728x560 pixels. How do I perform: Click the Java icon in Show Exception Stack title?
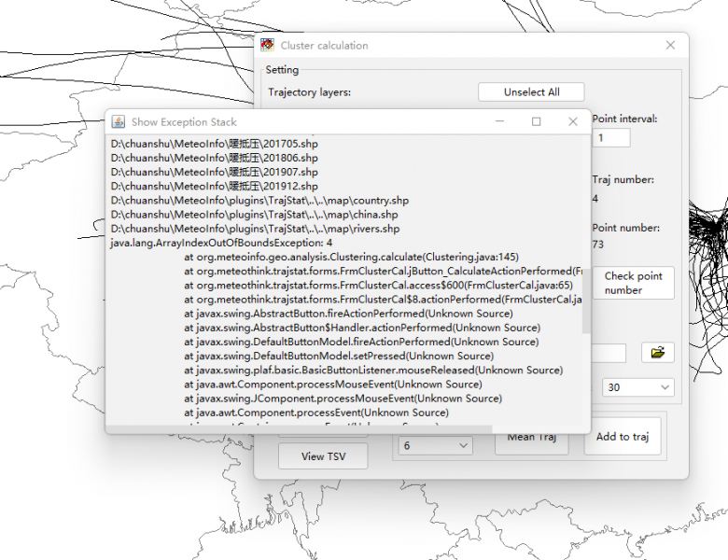[x=119, y=121]
